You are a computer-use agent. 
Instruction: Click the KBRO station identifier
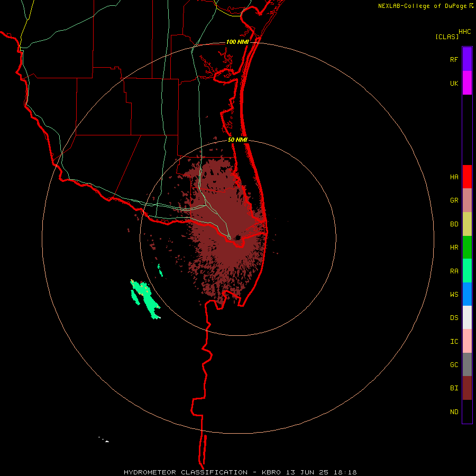pos(271,472)
